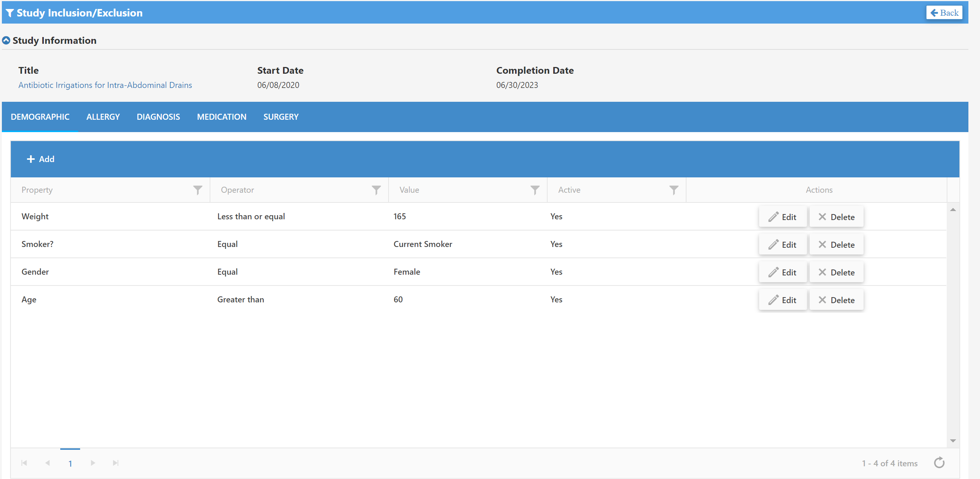Click the start date 06/08/2020

point(278,85)
